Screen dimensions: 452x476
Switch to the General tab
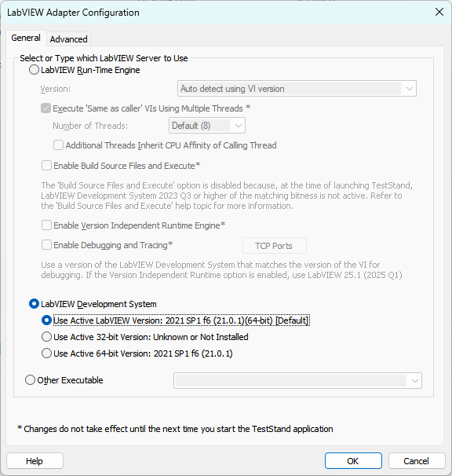(26, 38)
